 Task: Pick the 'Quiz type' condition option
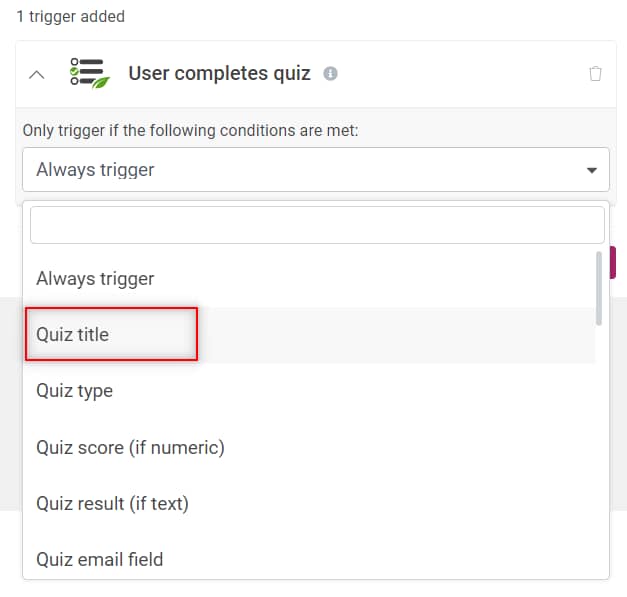tap(75, 391)
